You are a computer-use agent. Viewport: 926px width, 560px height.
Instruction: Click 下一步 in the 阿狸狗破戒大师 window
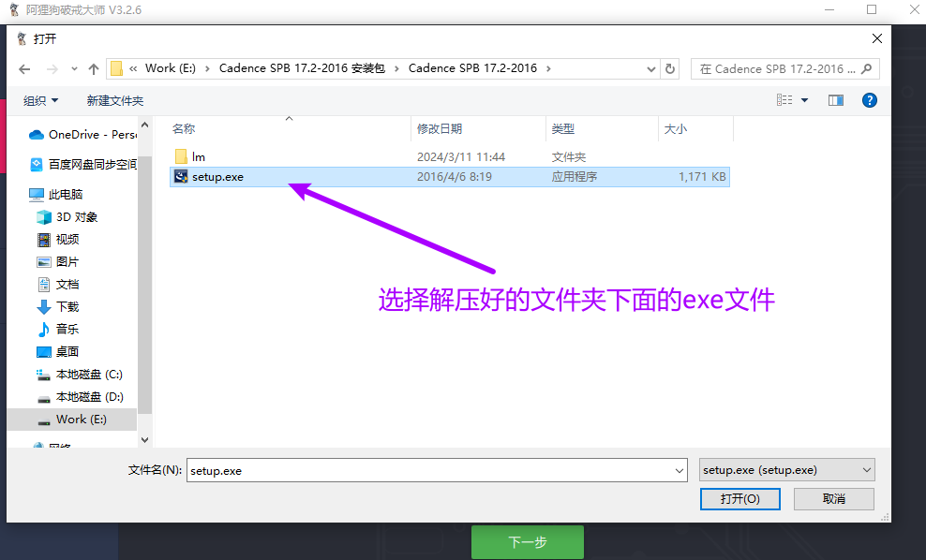point(528,541)
